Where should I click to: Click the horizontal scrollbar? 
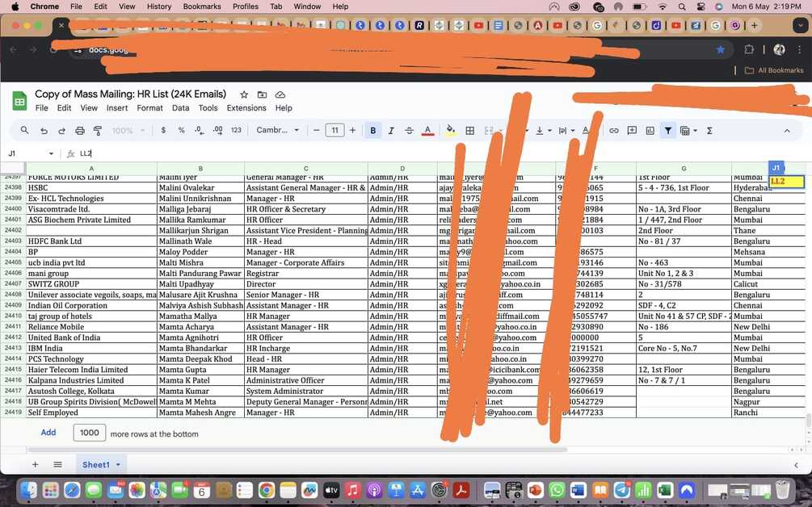(x=298, y=450)
